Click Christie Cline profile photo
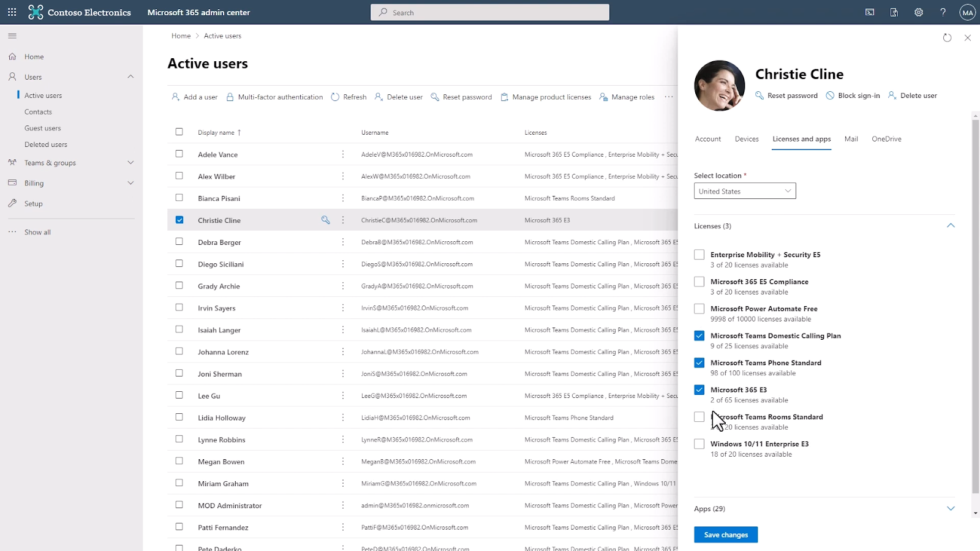This screenshot has width=980, height=551. point(720,86)
